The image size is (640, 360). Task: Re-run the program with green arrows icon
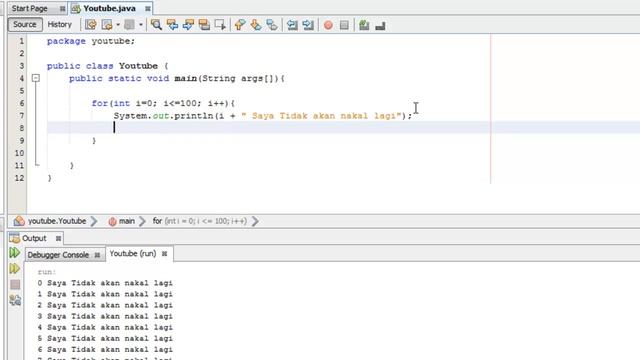coord(15,253)
